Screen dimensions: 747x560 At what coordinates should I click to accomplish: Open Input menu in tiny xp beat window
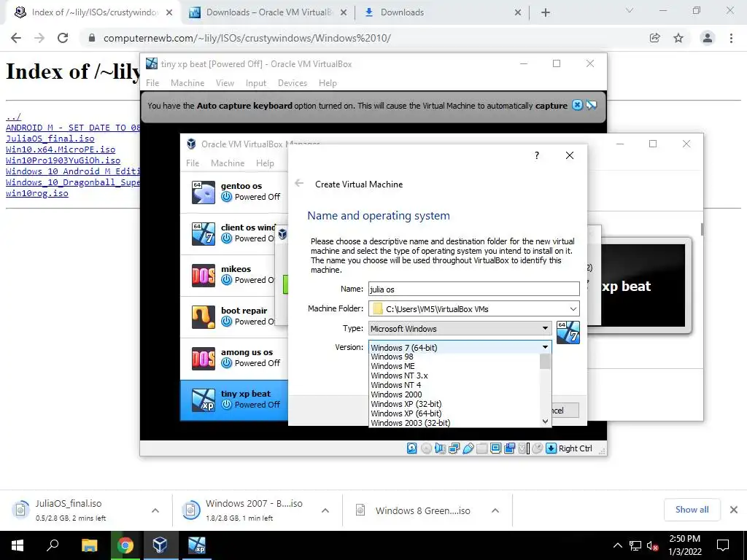[256, 83]
